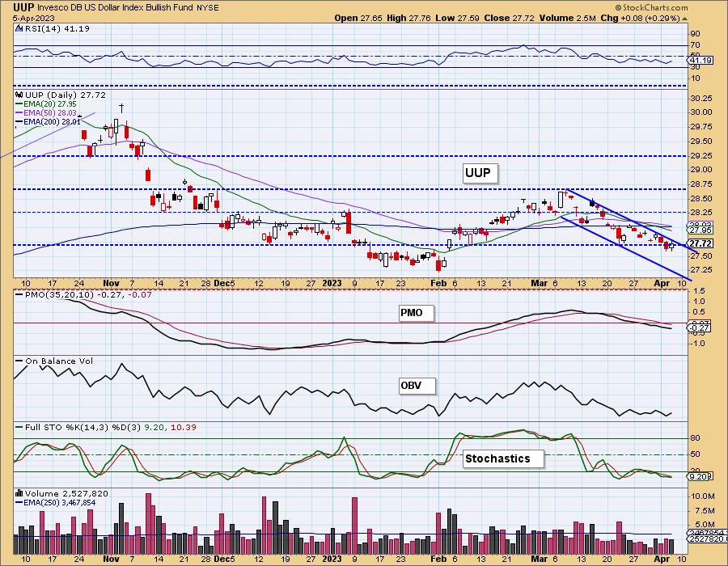Click the up arrow next to Chg percentage

tap(684, 19)
